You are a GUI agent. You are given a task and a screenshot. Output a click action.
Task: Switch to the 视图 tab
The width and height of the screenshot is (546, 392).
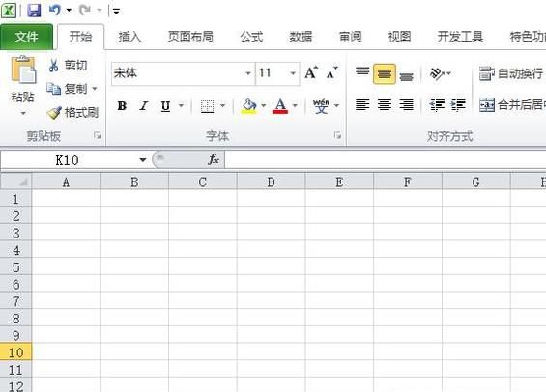tap(399, 37)
